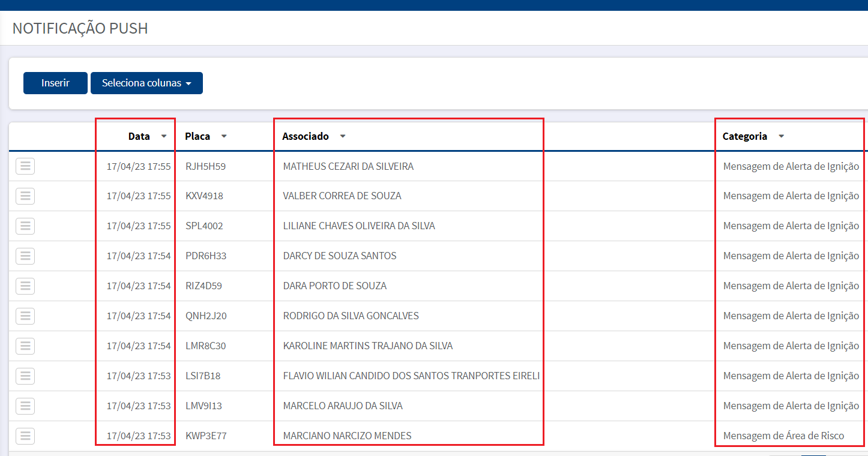Click Mensagem de Área de Risco category
Screen dimensions: 868x456
click(783, 436)
